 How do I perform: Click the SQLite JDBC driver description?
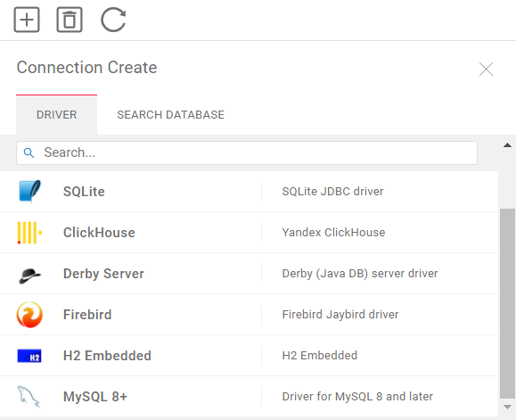[x=332, y=191]
